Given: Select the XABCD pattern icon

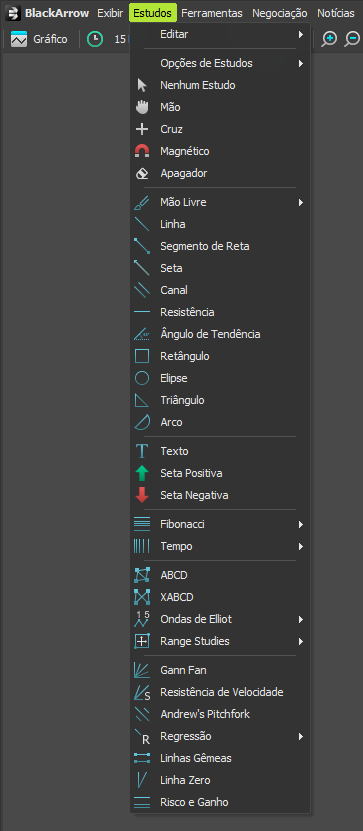Looking at the screenshot, I should point(141,597).
